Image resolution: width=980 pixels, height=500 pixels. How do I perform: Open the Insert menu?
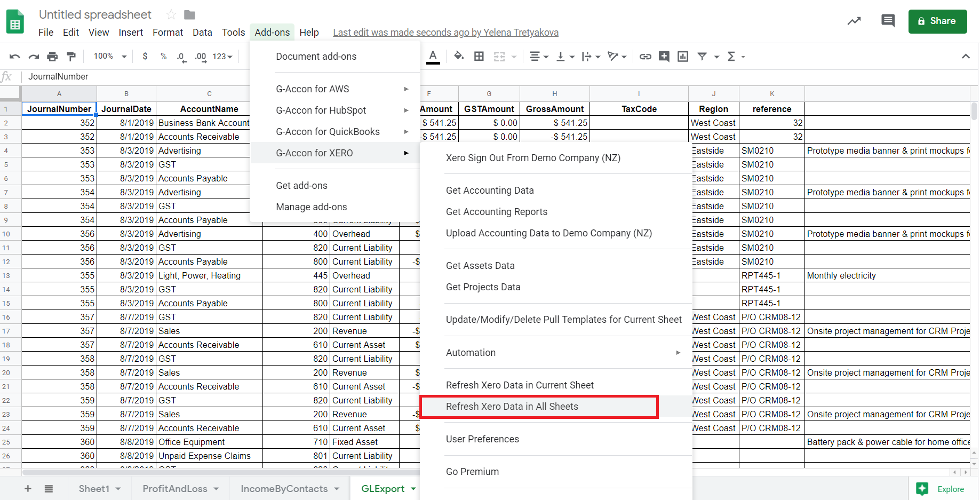tap(131, 33)
